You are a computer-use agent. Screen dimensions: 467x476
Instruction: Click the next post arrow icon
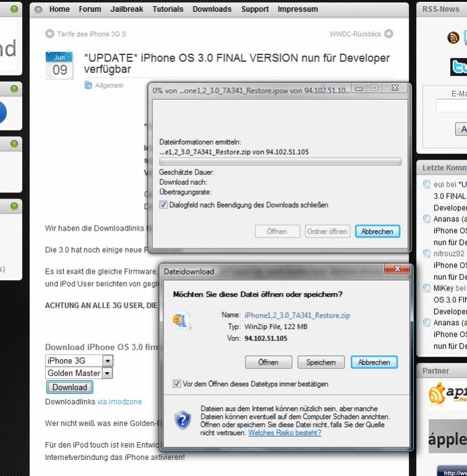388,34
